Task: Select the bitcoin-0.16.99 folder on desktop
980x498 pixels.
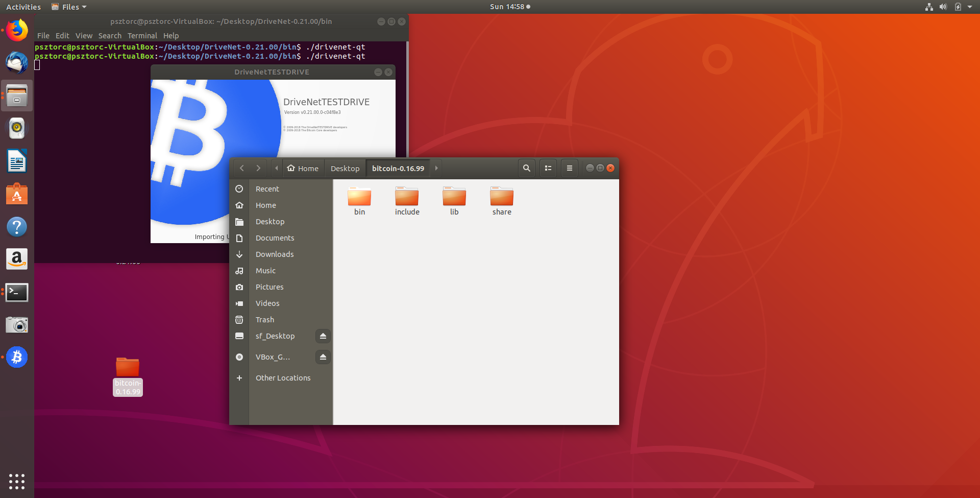Action: coord(128,376)
